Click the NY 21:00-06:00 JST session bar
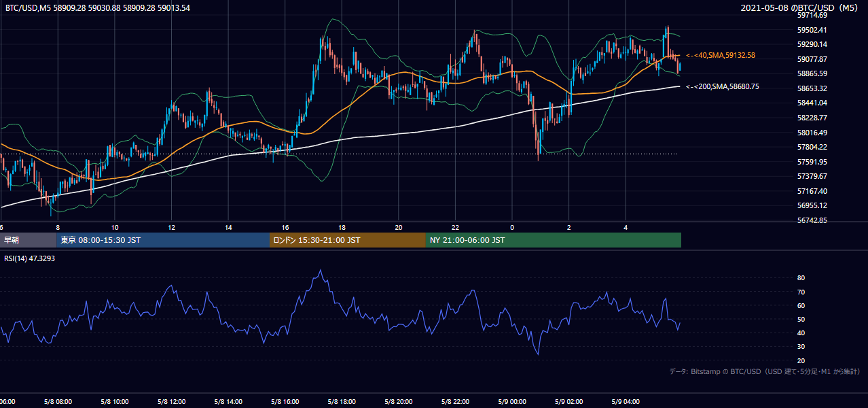The width and height of the screenshot is (868, 408). coord(554,240)
